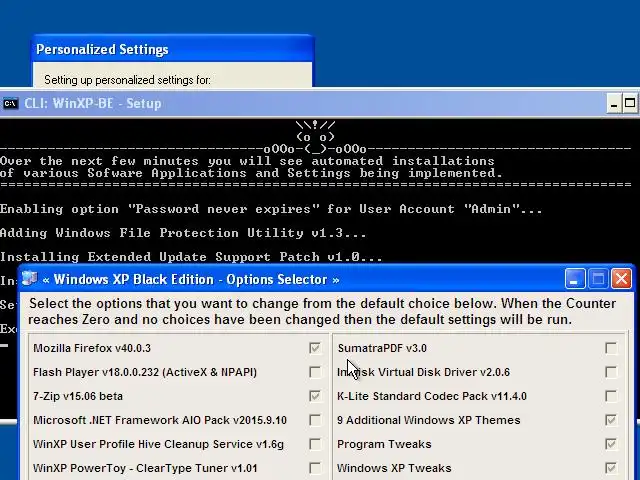Click the Personalized Settings dialog title bar
Image resolution: width=640 pixels, height=480 pixels.
coord(173,49)
